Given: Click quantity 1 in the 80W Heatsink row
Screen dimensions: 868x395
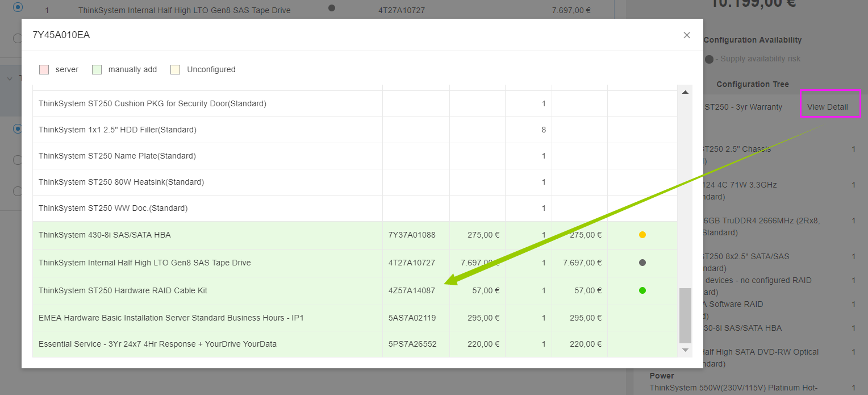Looking at the screenshot, I should point(544,182).
